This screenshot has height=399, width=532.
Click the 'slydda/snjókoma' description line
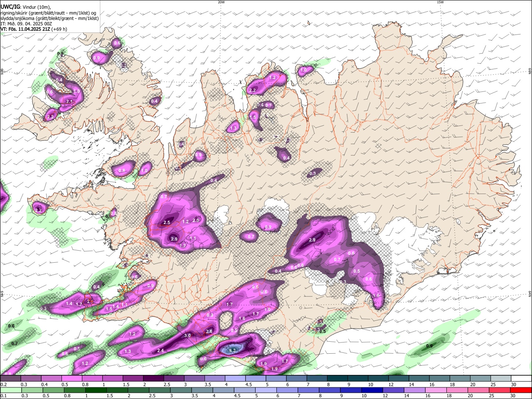pyautogui.click(x=49, y=18)
